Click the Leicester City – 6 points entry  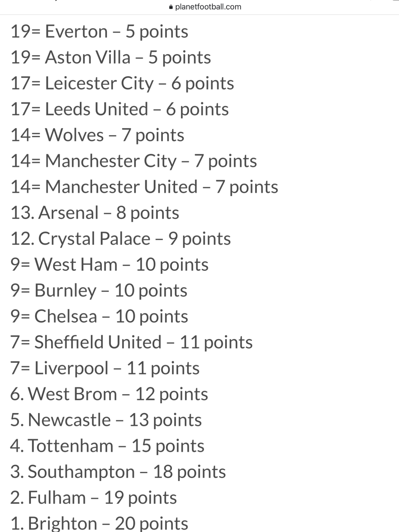click(122, 84)
